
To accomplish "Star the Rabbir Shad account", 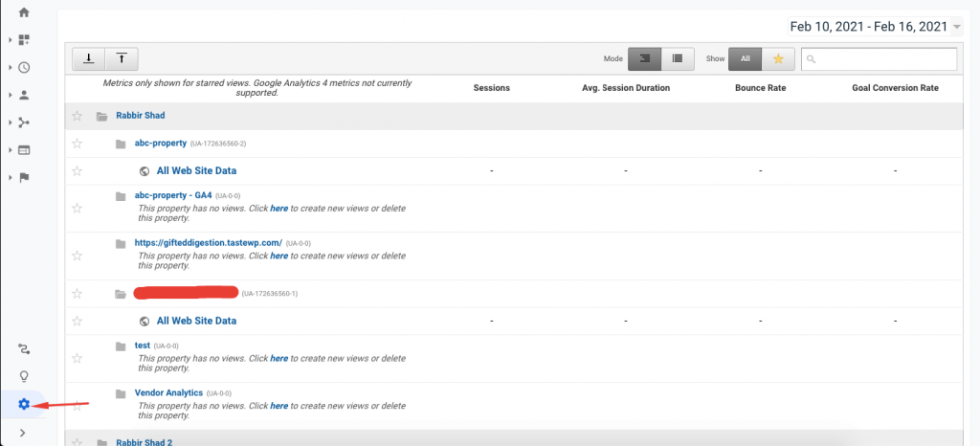I will (x=77, y=116).
